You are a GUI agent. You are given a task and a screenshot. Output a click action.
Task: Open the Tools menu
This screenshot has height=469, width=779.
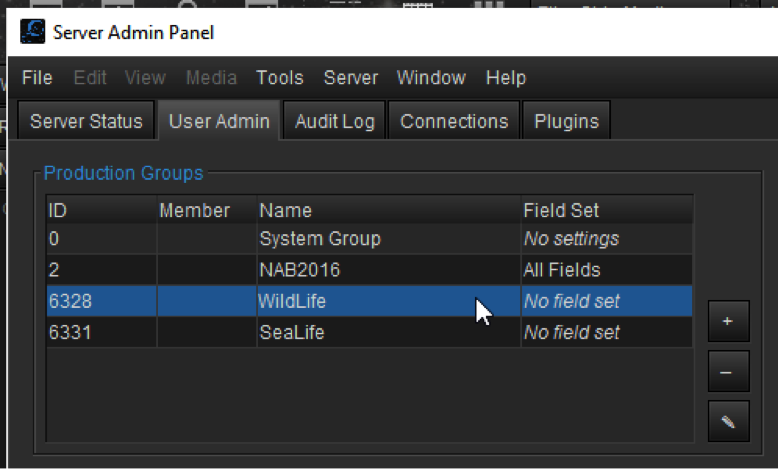[280, 78]
